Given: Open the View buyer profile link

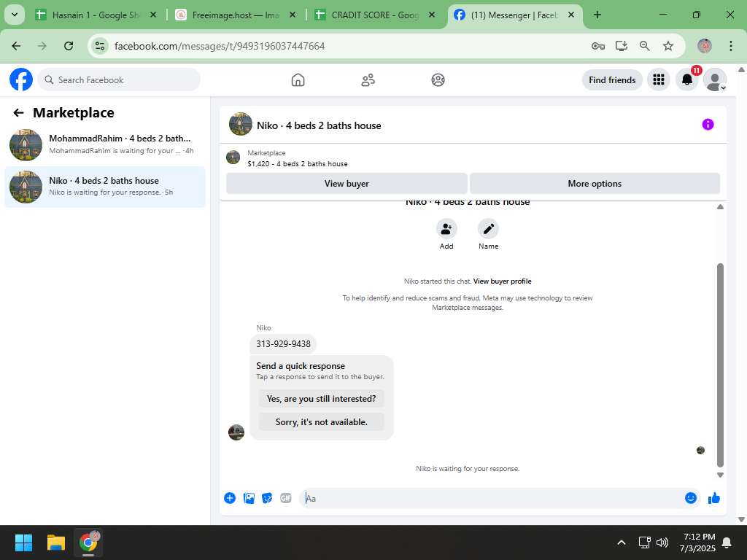Looking at the screenshot, I should [502, 281].
